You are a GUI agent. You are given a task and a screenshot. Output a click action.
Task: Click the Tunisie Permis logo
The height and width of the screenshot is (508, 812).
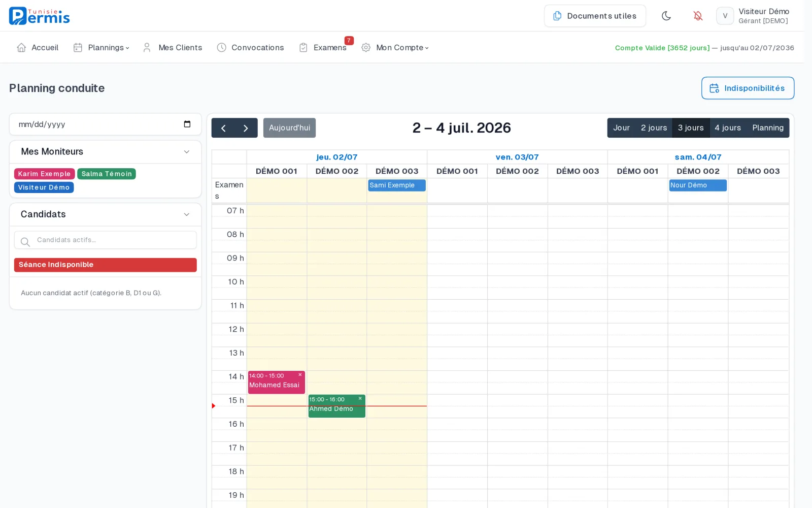pyautogui.click(x=39, y=16)
